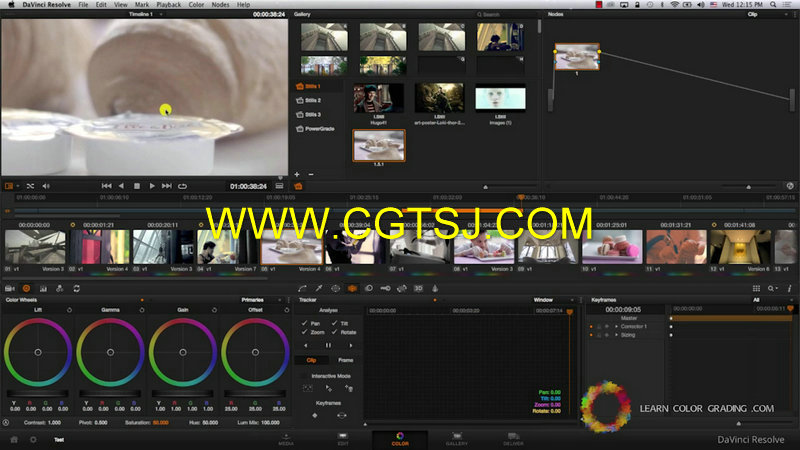This screenshot has width=800, height=450.
Task: Open the Nodes menu
Action: (x=220, y=5)
